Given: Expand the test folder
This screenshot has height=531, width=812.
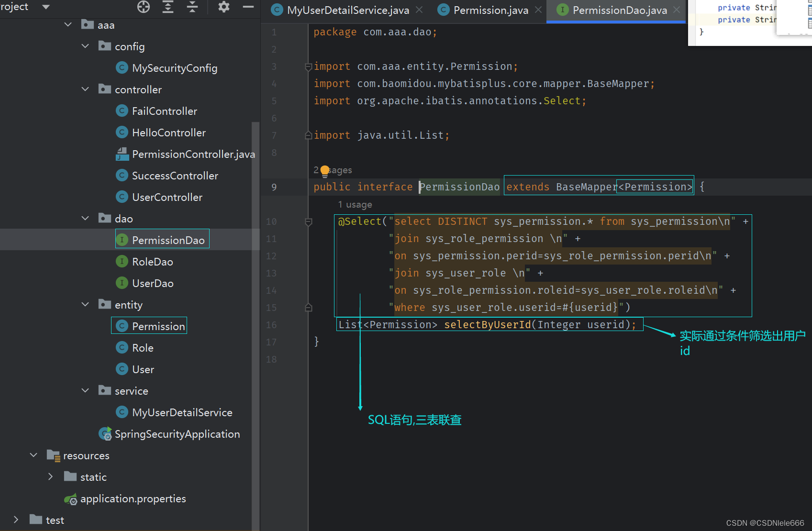Looking at the screenshot, I should pyautogui.click(x=16, y=520).
